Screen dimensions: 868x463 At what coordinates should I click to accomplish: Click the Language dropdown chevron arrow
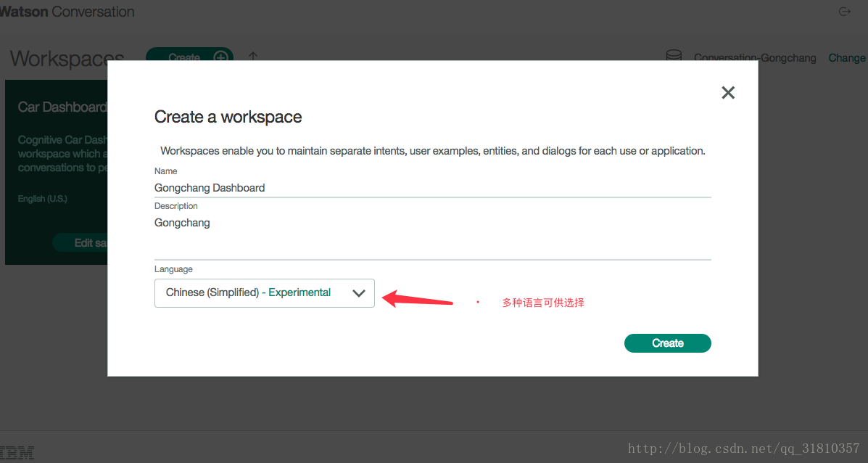(359, 293)
